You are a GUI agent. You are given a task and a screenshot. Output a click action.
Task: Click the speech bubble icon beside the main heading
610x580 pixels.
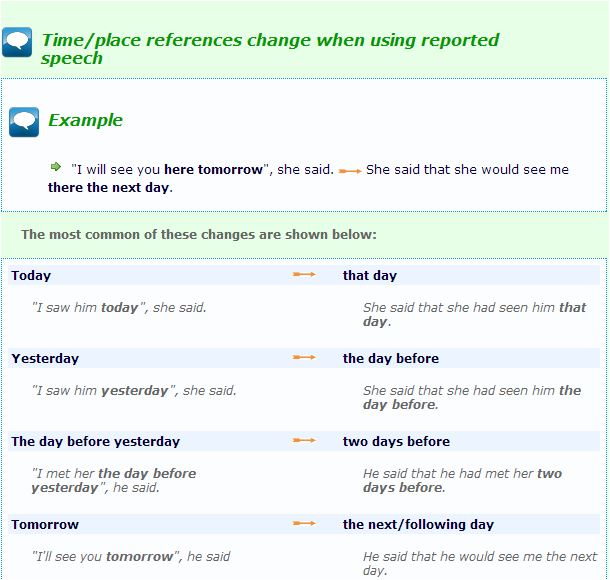click(18, 42)
